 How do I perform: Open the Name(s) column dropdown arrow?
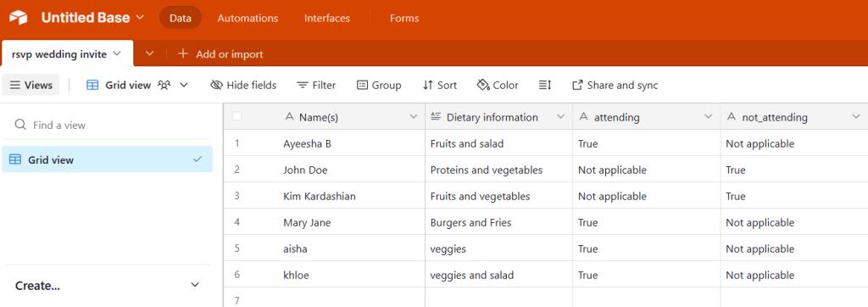click(x=413, y=116)
